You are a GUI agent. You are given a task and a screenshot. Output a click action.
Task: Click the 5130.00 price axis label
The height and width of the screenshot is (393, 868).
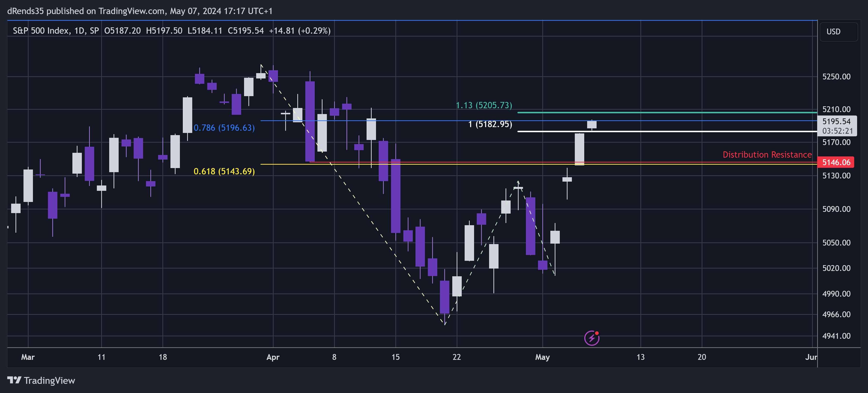pyautogui.click(x=836, y=176)
